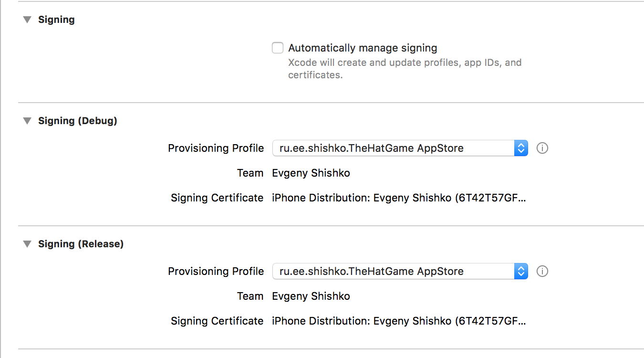The width and height of the screenshot is (644, 358).
Task: Click the Debug signing certificate value
Action: [x=398, y=198]
